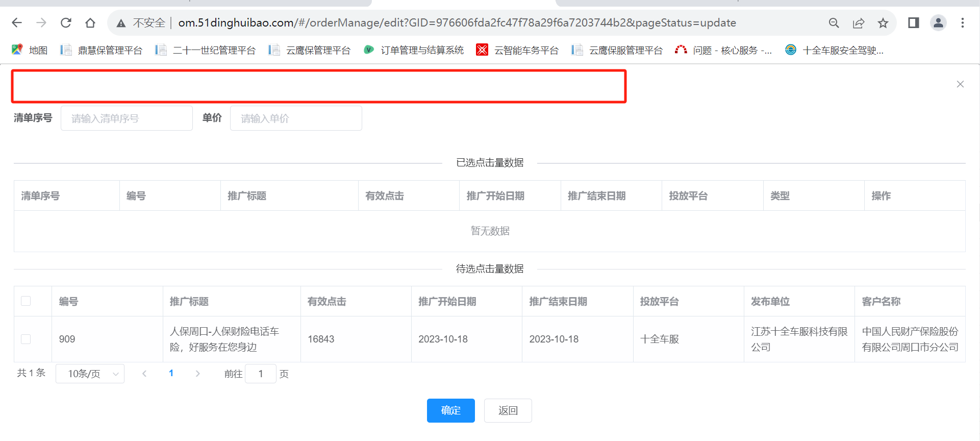Click the 客户名称 cell 中国人民财产保险股份有限公司周口市分公司
The height and width of the screenshot is (441, 980).
[x=910, y=339]
